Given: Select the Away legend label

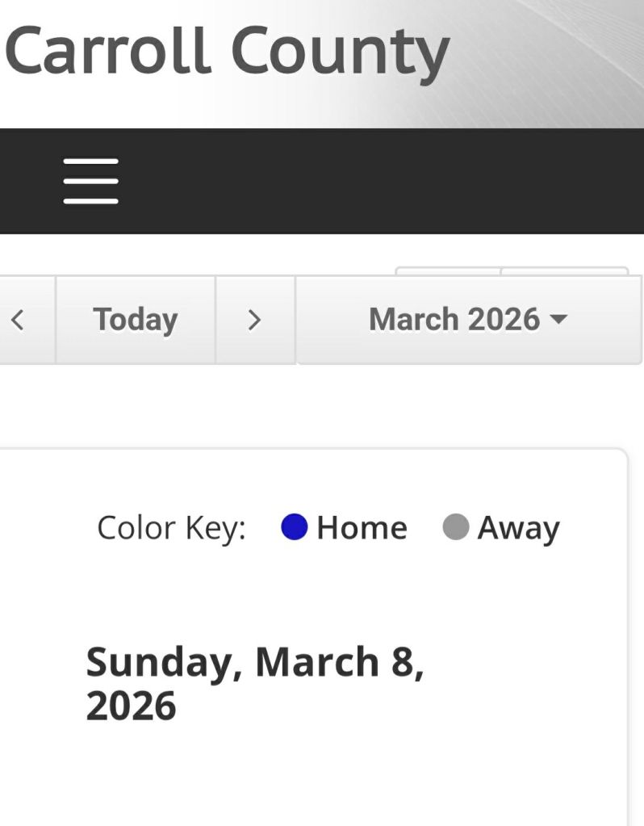Looking at the screenshot, I should click(x=518, y=528).
